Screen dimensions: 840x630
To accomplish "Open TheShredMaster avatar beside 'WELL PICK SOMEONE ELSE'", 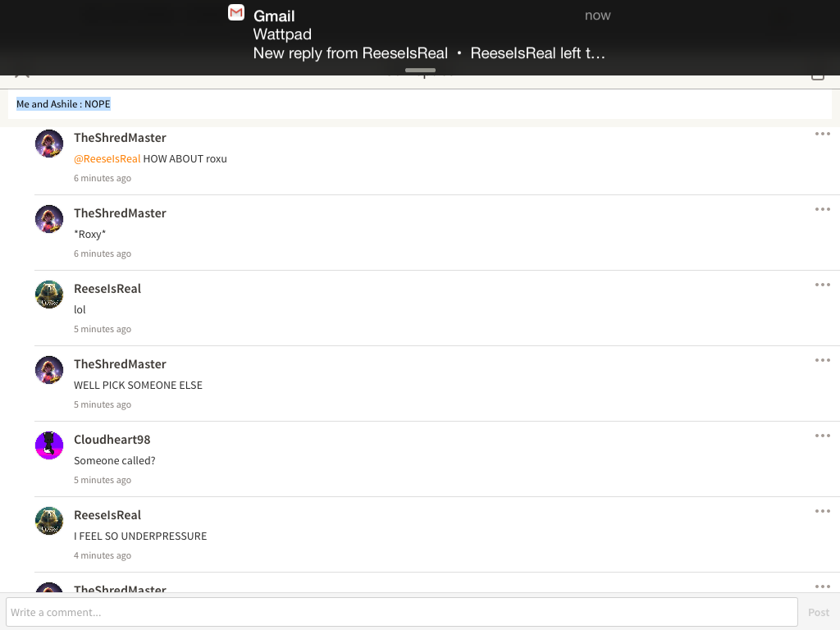I will point(49,370).
